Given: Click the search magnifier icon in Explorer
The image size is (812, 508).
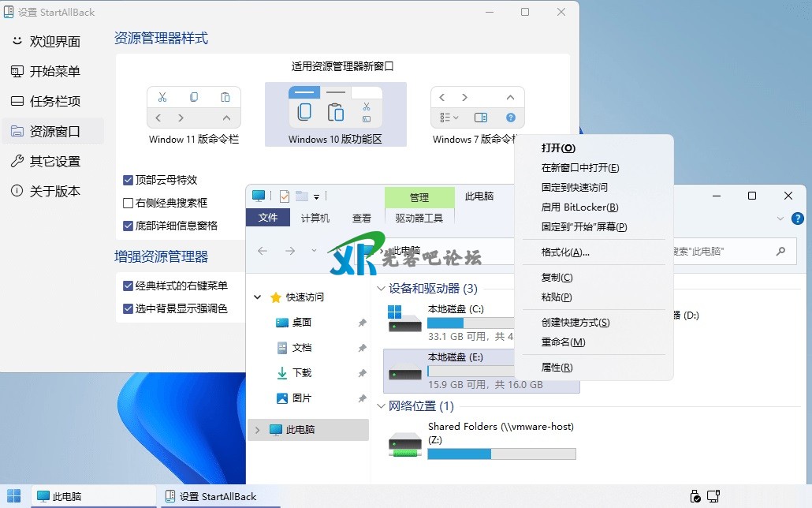Looking at the screenshot, I should (780, 252).
